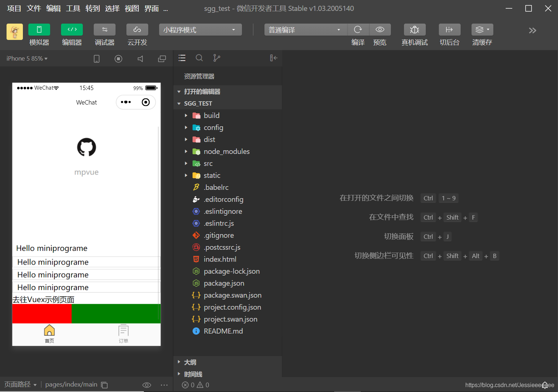Open the .eslintrc.js file

coord(228,223)
